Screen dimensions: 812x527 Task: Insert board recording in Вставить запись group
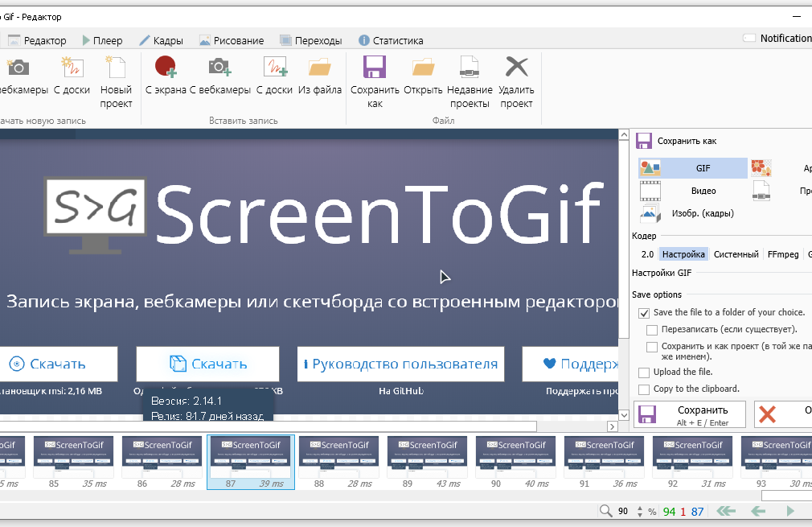(274, 76)
